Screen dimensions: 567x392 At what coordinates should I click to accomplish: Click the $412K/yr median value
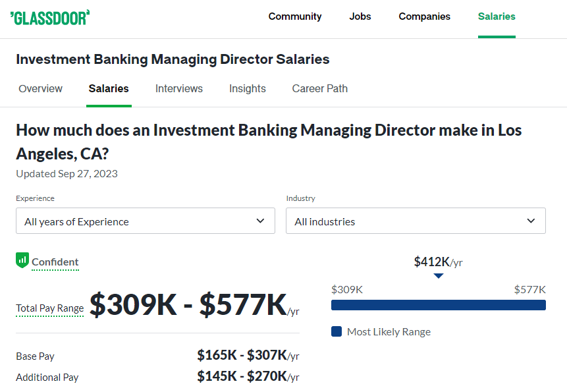pos(439,262)
